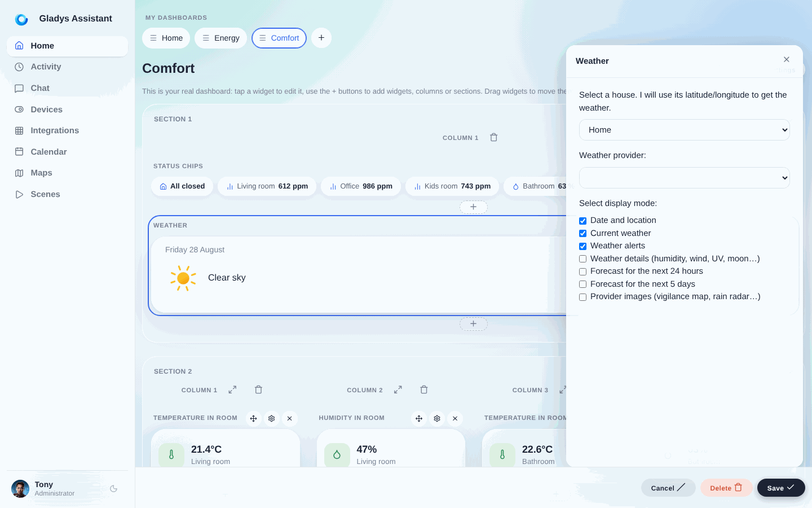
Task: Delete Column 1 in Section 2
Action: 258,389
